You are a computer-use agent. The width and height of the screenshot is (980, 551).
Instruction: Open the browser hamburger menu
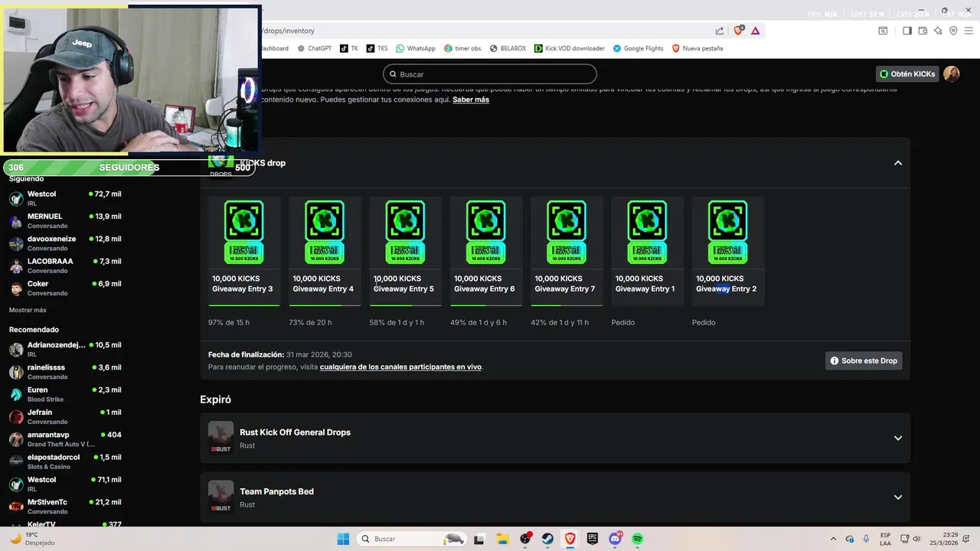point(969,31)
